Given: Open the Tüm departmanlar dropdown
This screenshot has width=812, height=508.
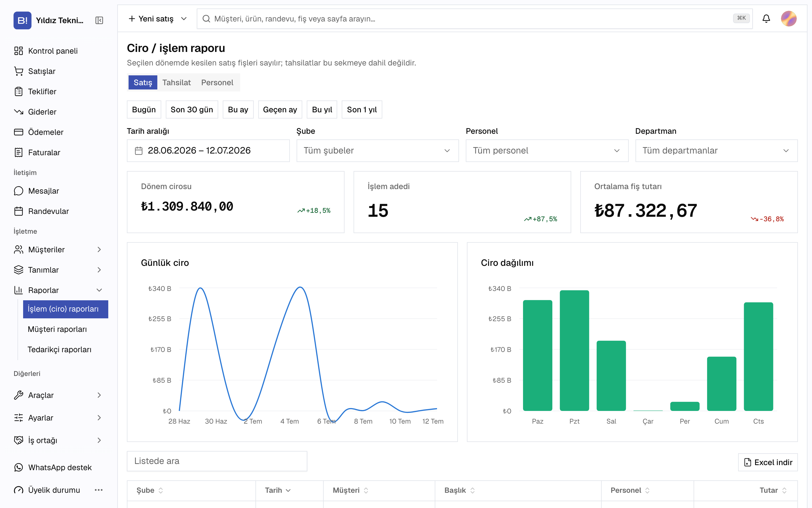Looking at the screenshot, I should click(x=716, y=150).
